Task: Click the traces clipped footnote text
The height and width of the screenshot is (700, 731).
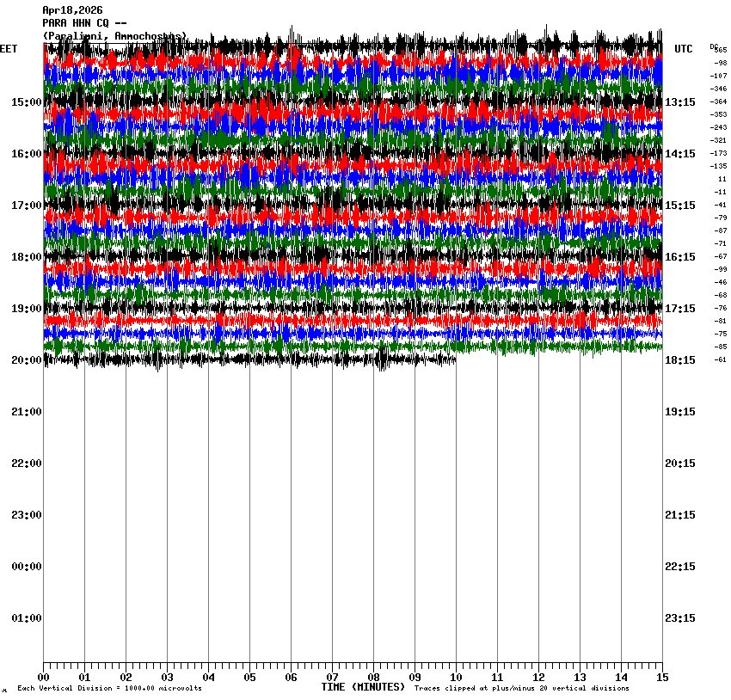Action: point(521,689)
